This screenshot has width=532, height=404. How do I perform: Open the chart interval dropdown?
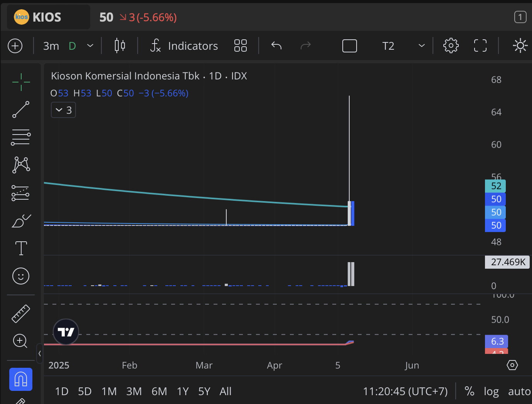point(90,46)
